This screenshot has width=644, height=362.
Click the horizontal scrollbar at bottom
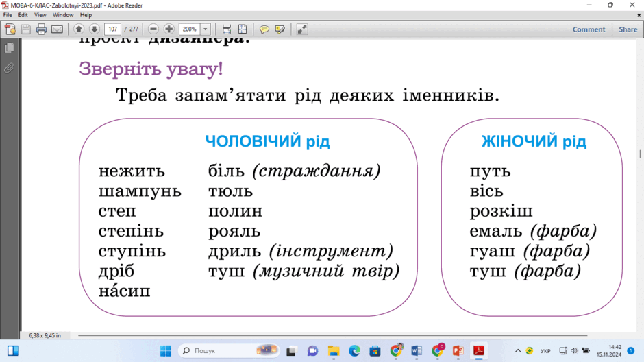coord(333,335)
